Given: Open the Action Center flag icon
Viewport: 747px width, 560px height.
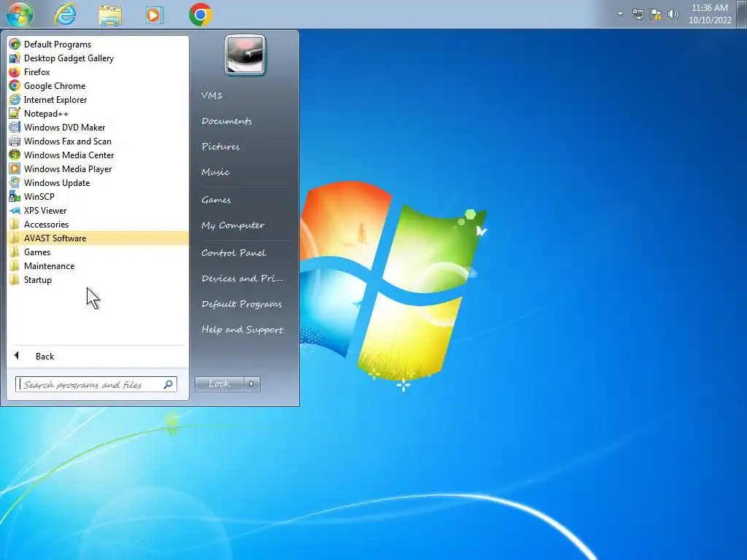Looking at the screenshot, I should pos(656,15).
